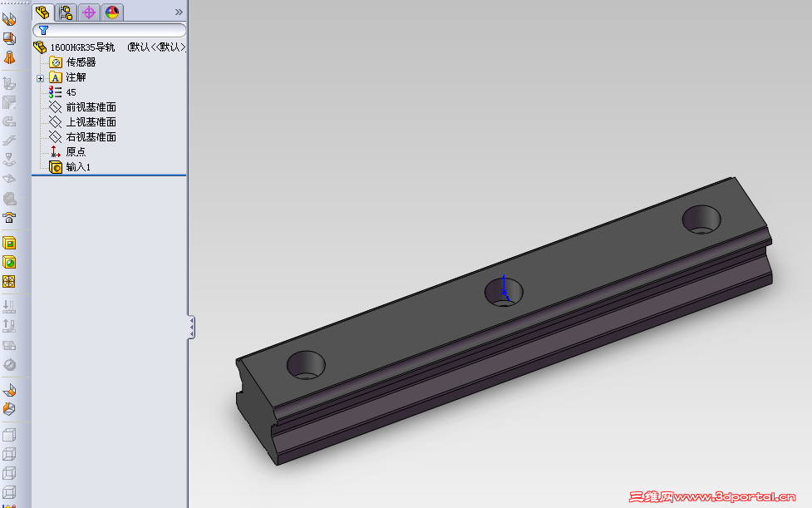The image size is (812, 508).
Task: Click the grayed Hem tool icon
Action: [x=9, y=121]
